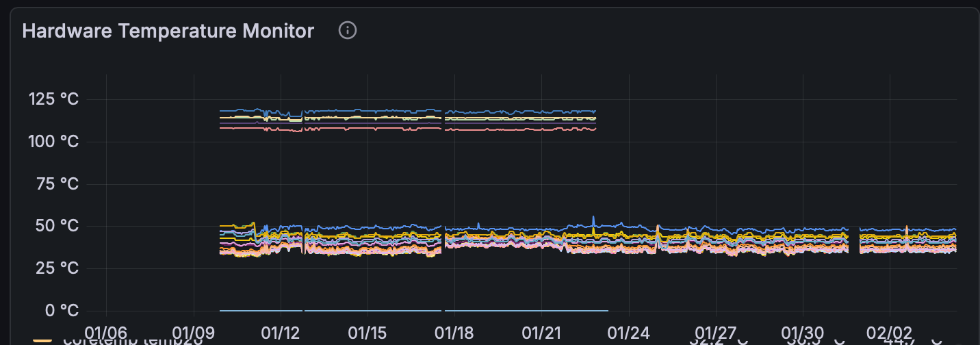Click the 01/12 date axis label
Viewport: 980px width, 345px height.
281,333
